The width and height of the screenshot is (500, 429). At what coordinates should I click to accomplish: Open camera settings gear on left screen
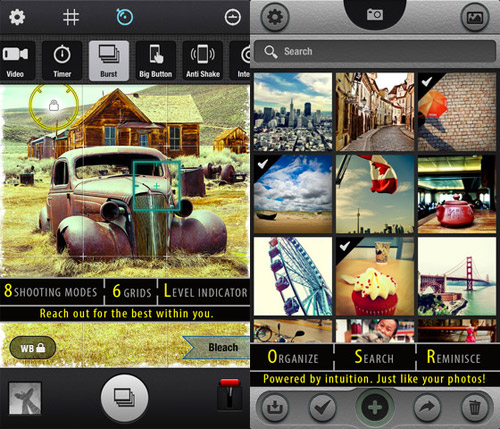pos(17,17)
